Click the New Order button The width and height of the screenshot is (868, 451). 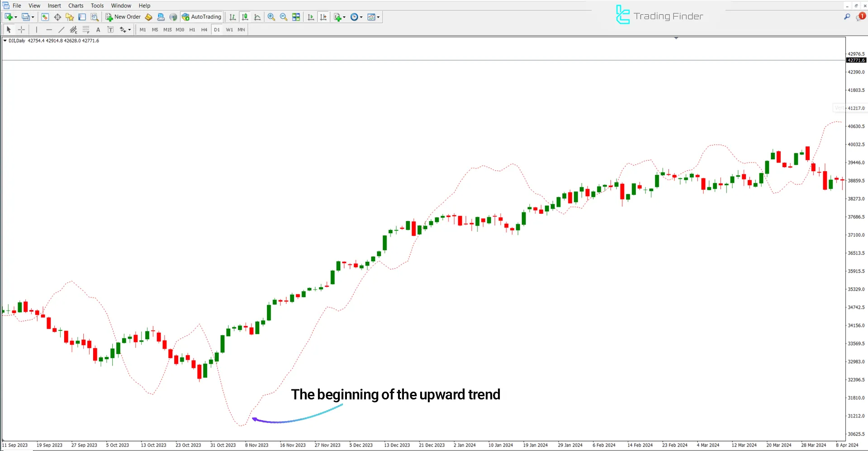click(123, 17)
